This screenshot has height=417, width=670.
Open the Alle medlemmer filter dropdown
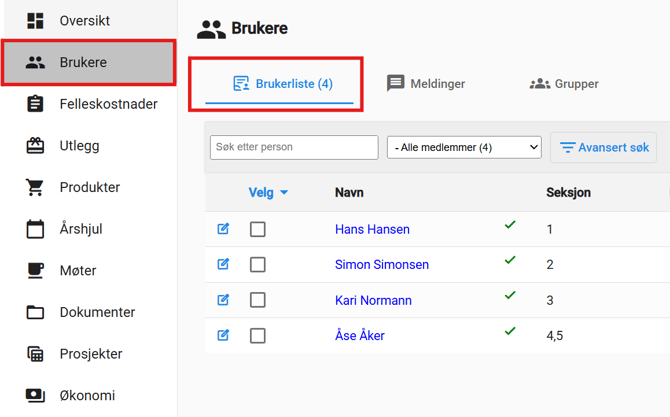[464, 148]
